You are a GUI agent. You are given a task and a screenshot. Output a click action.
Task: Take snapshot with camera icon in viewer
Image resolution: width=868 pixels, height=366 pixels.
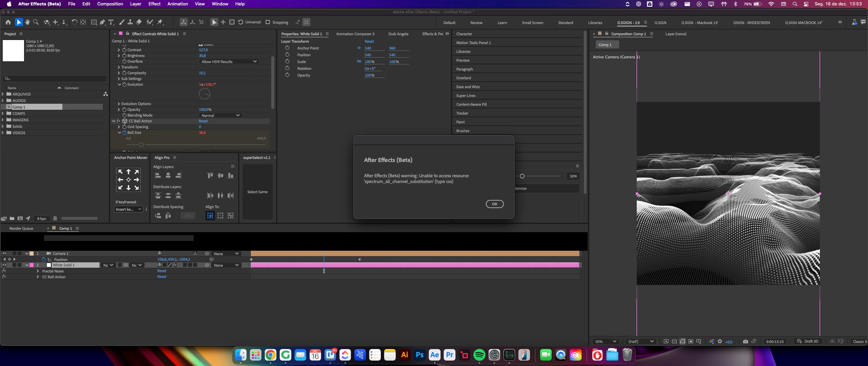pyautogui.click(x=745, y=341)
